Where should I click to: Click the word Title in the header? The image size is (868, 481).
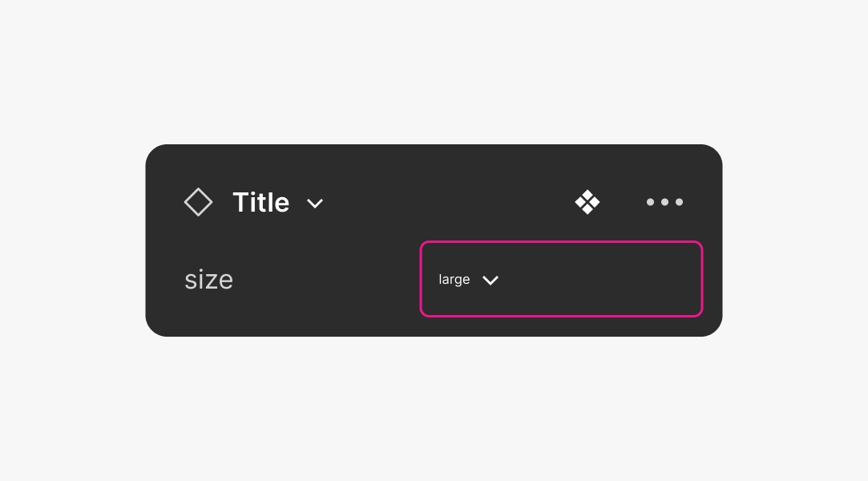(x=260, y=202)
